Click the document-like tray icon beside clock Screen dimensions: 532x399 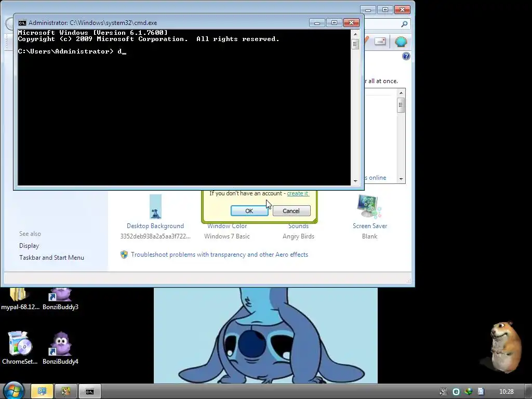tap(481, 392)
